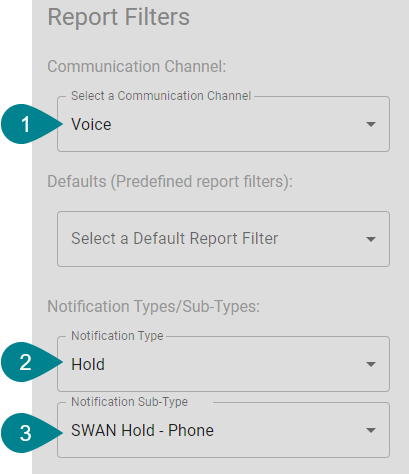Click the selected Voice channel value

91,124
